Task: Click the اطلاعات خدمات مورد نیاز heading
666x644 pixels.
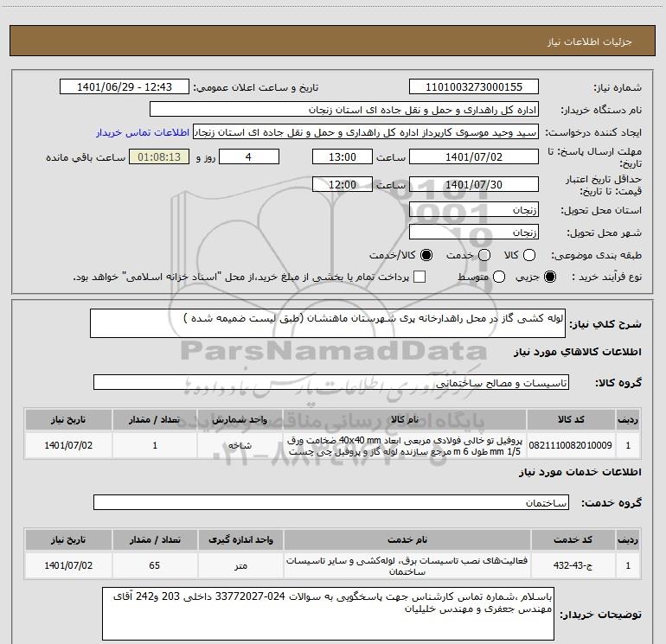Action: [x=580, y=472]
